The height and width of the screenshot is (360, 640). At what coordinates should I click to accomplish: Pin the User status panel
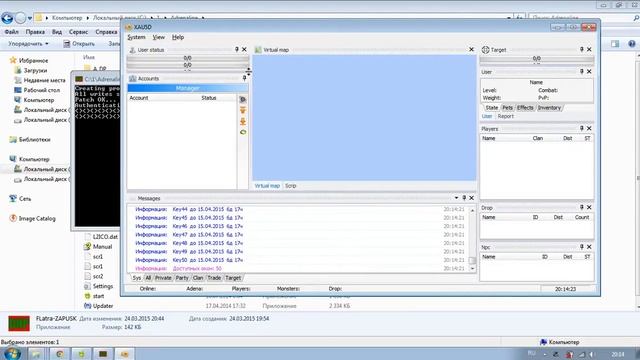(x=236, y=49)
